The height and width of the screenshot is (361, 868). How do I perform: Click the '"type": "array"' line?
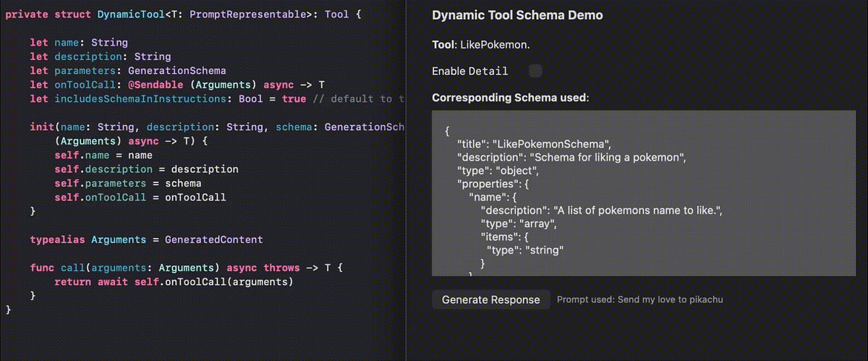pyautogui.click(x=518, y=224)
